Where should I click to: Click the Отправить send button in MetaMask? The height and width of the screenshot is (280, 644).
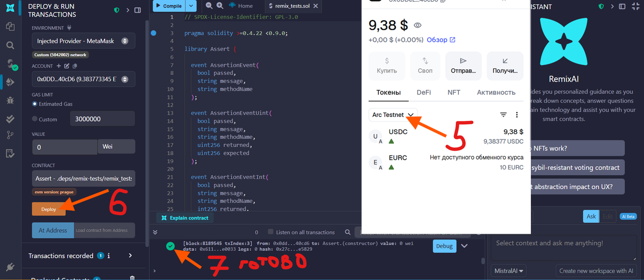tap(464, 66)
